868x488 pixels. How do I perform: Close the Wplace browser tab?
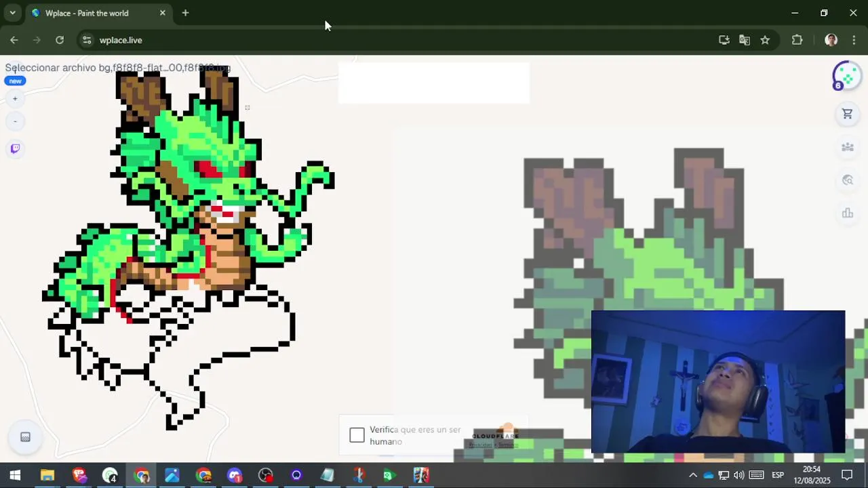[x=163, y=13]
